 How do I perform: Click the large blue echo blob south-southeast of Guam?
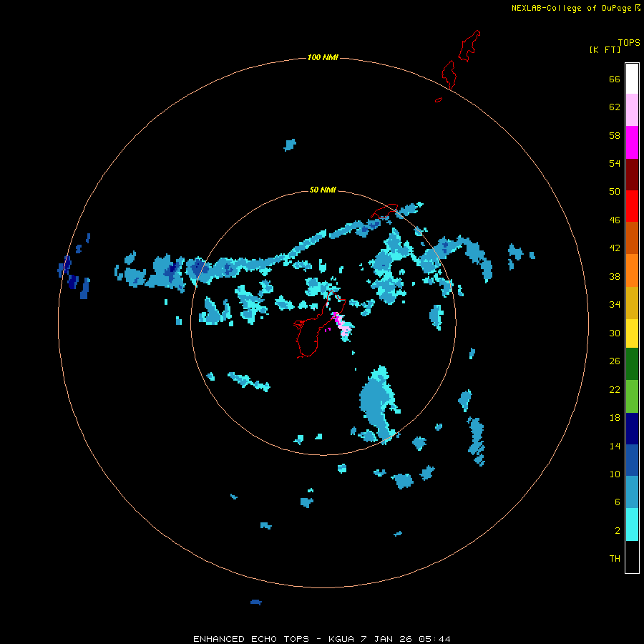(377, 404)
